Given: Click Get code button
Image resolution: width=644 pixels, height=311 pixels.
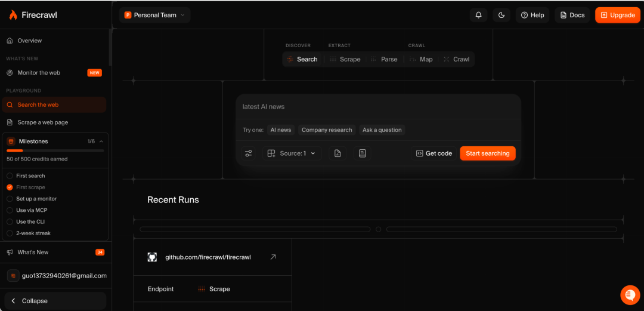Looking at the screenshot, I should [x=434, y=153].
